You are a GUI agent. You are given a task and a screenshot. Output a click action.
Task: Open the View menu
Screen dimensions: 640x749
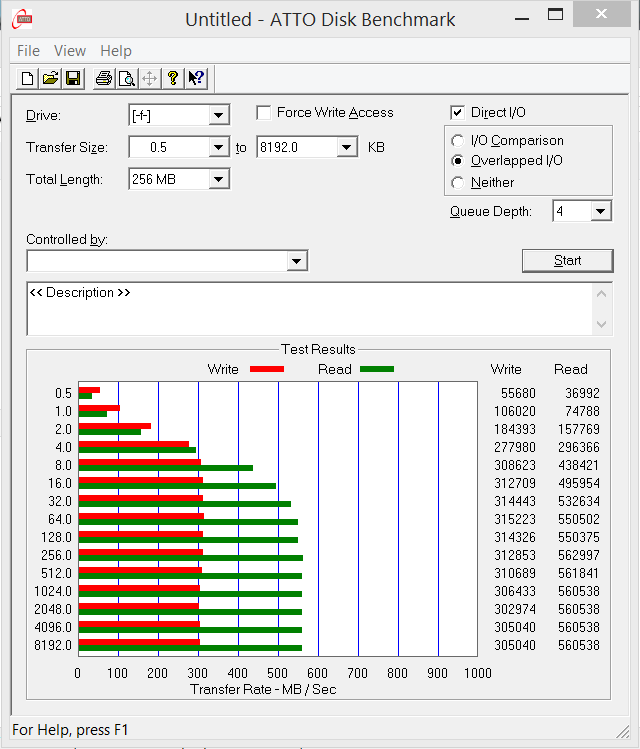pyautogui.click(x=70, y=51)
